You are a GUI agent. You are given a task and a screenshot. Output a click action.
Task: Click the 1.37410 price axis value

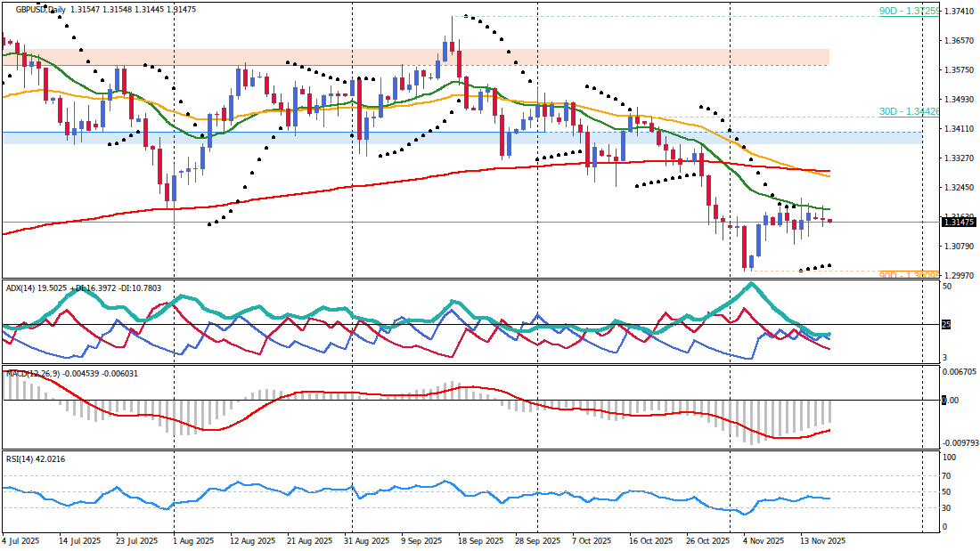click(960, 12)
